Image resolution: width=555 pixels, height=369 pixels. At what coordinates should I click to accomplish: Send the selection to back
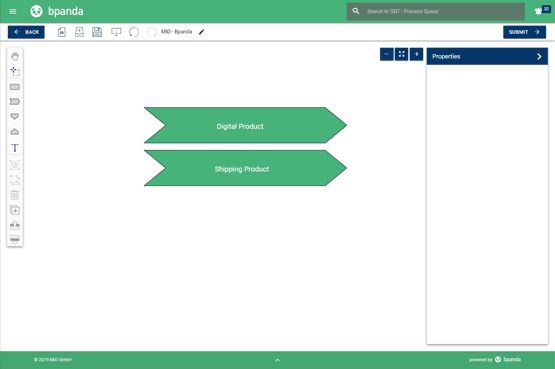15,240
